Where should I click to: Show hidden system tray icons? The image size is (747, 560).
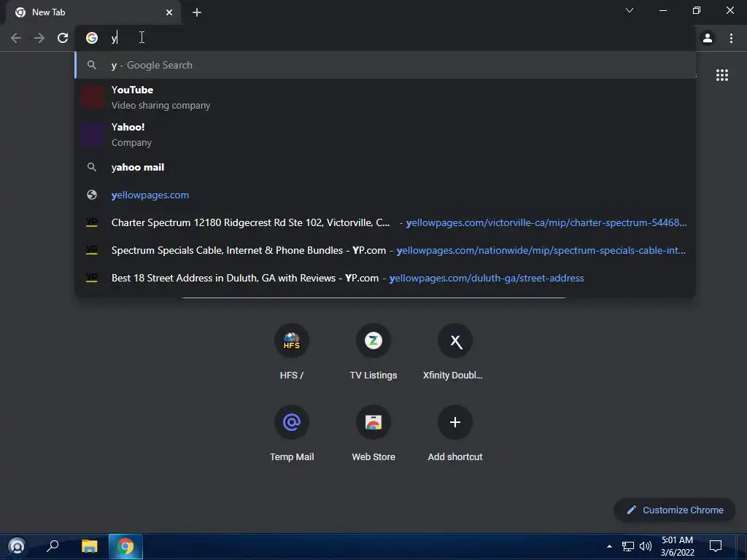[x=609, y=546]
